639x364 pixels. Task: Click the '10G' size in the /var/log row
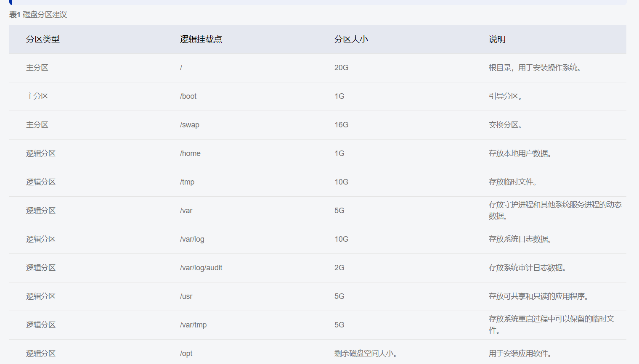(x=342, y=239)
